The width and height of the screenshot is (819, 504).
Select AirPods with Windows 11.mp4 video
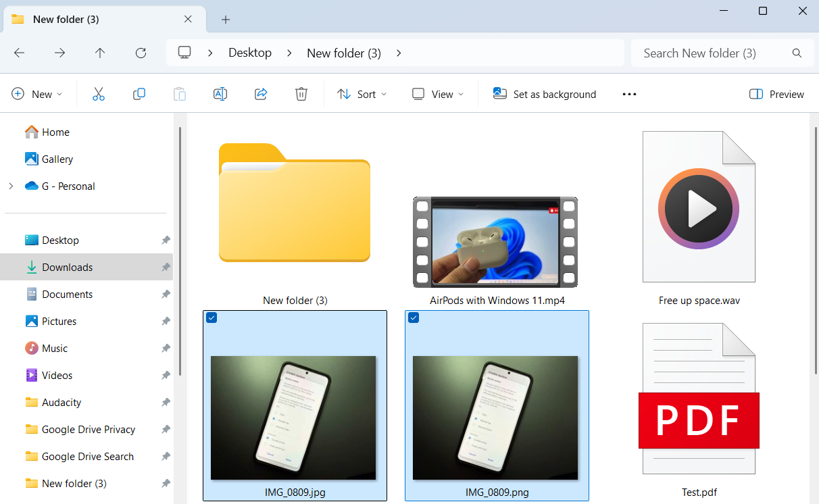pyautogui.click(x=495, y=242)
